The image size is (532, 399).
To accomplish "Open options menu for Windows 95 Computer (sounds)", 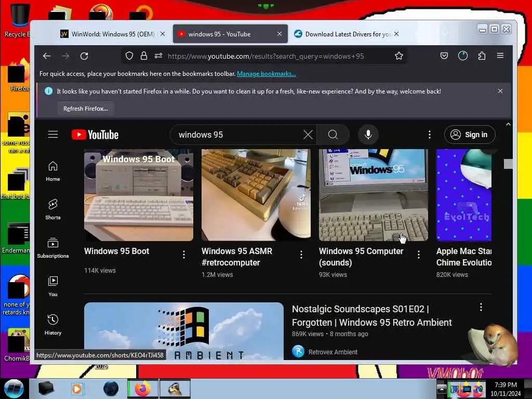I will pyautogui.click(x=419, y=255).
